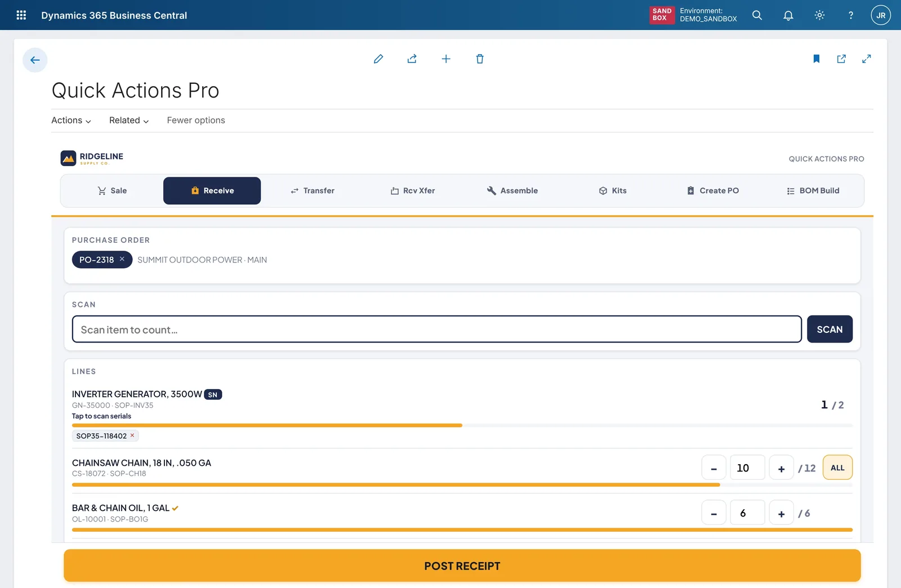Click Fewer options
Viewport: 901px width, 588px height.
[196, 121]
